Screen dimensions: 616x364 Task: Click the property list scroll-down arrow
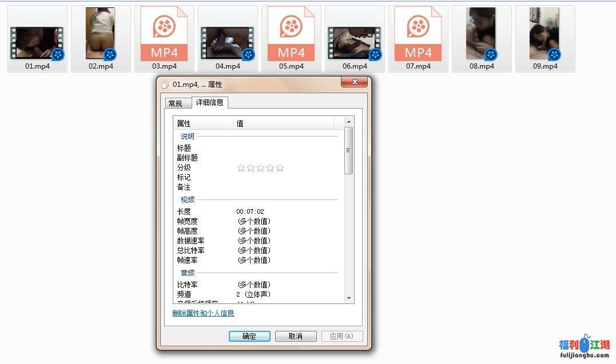click(349, 298)
